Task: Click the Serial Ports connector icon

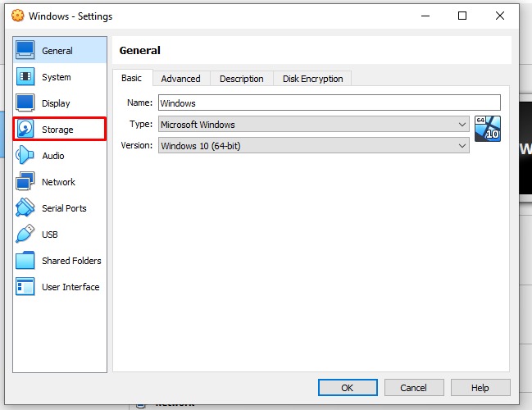Action: click(25, 207)
